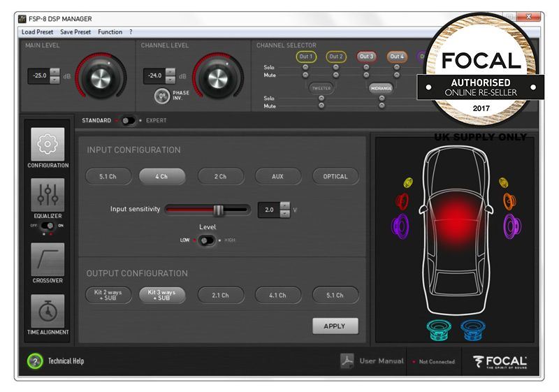Enable Solo for Out 2
This screenshot has height=392, width=559.
[336, 67]
